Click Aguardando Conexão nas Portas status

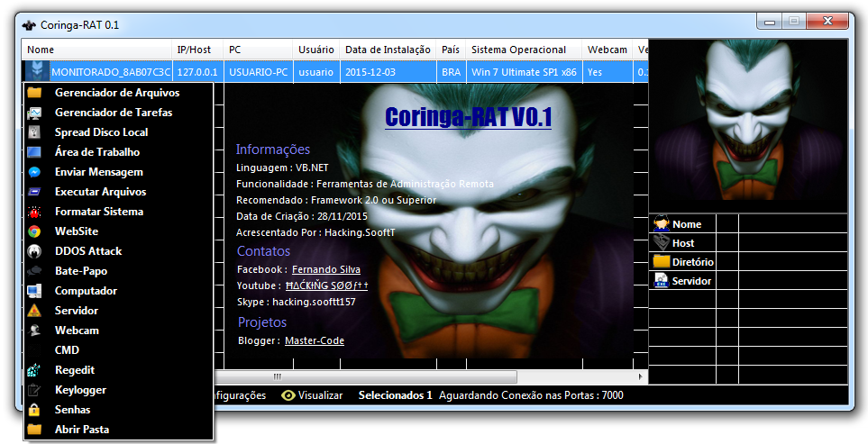pyautogui.click(x=531, y=395)
